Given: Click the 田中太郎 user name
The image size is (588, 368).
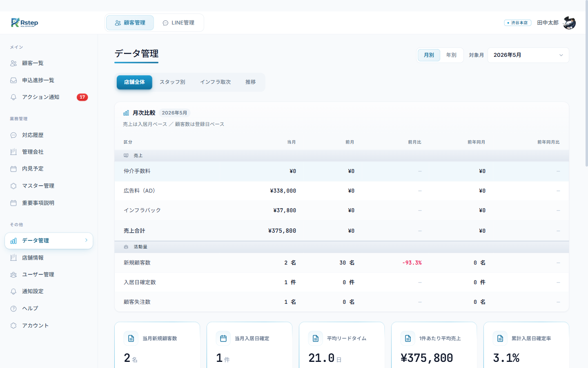Looking at the screenshot, I should (x=548, y=23).
